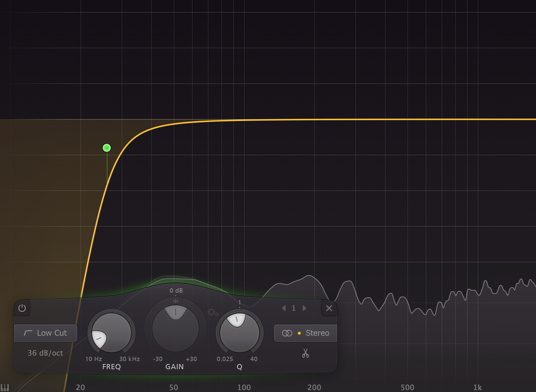Viewport: 536px width, 392px height.
Task: Open the 36 dB/oct slope selector
Action: tap(46, 353)
